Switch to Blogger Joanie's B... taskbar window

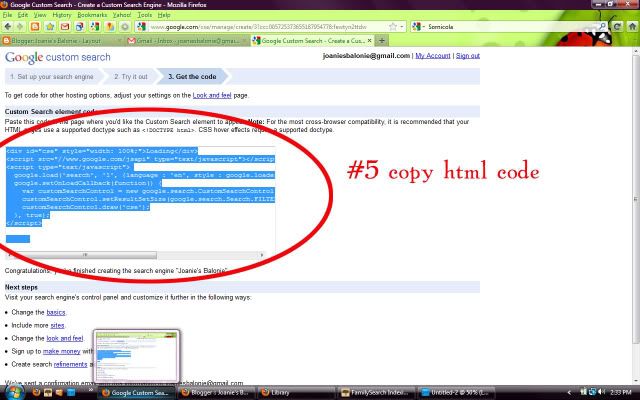(216, 393)
